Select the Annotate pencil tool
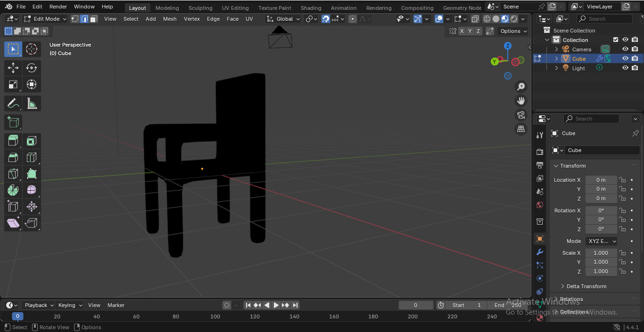The image size is (644, 332). [13, 103]
